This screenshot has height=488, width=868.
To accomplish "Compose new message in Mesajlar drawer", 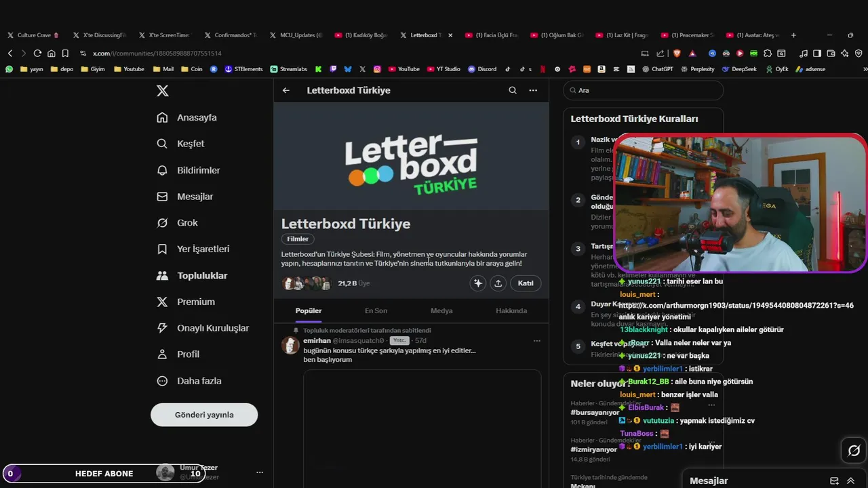I will 834,481.
